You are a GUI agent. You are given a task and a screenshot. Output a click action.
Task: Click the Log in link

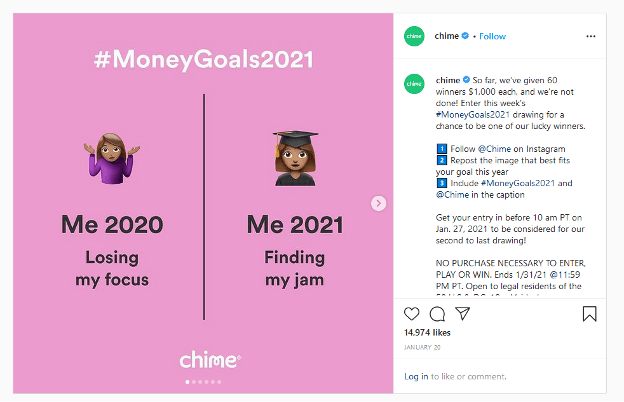(x=416, y=377)
